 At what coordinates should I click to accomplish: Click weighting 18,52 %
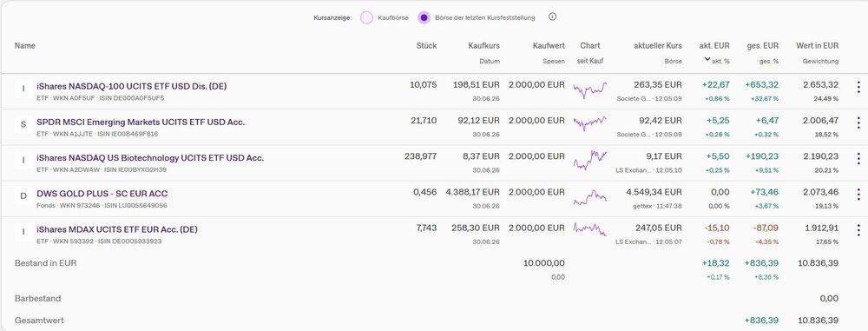point(826,134)
